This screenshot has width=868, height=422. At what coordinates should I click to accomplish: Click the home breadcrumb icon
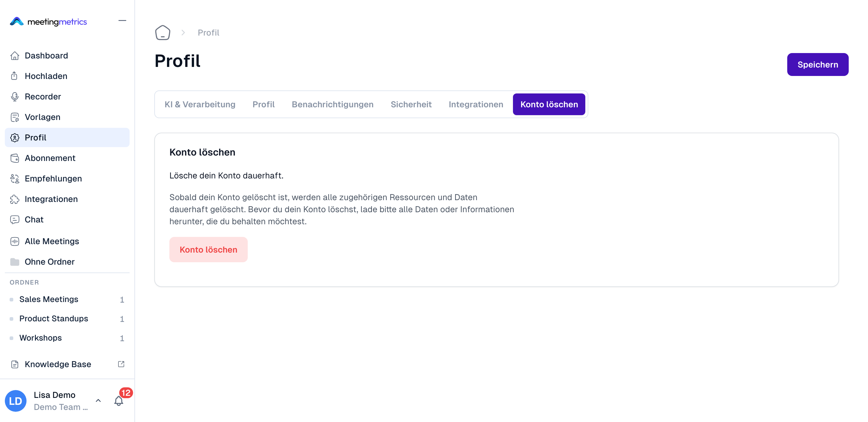pyautogui.click(x=162, y=33)
